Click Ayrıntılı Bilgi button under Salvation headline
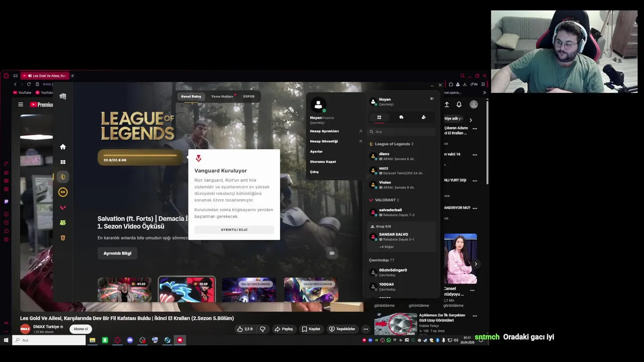This screenshot has width=644, height=362. (117, 253)
